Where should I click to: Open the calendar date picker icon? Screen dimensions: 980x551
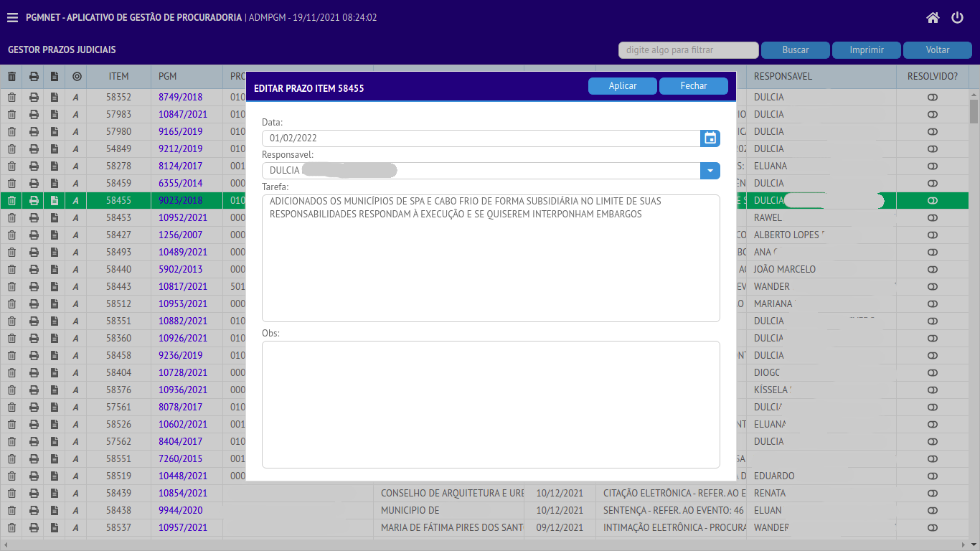click(710, 138)
